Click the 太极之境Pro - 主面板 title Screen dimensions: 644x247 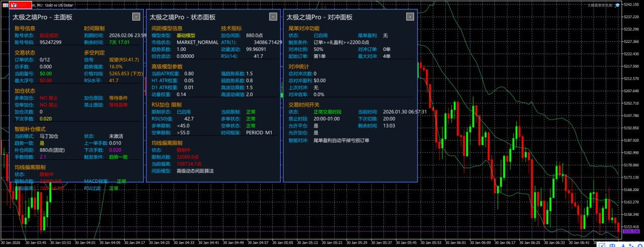click(x=42, y=17)
